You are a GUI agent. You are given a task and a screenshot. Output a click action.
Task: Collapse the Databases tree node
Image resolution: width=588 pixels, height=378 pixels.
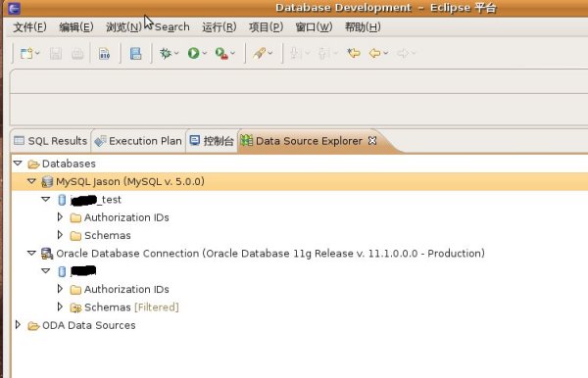coord(18,164)
